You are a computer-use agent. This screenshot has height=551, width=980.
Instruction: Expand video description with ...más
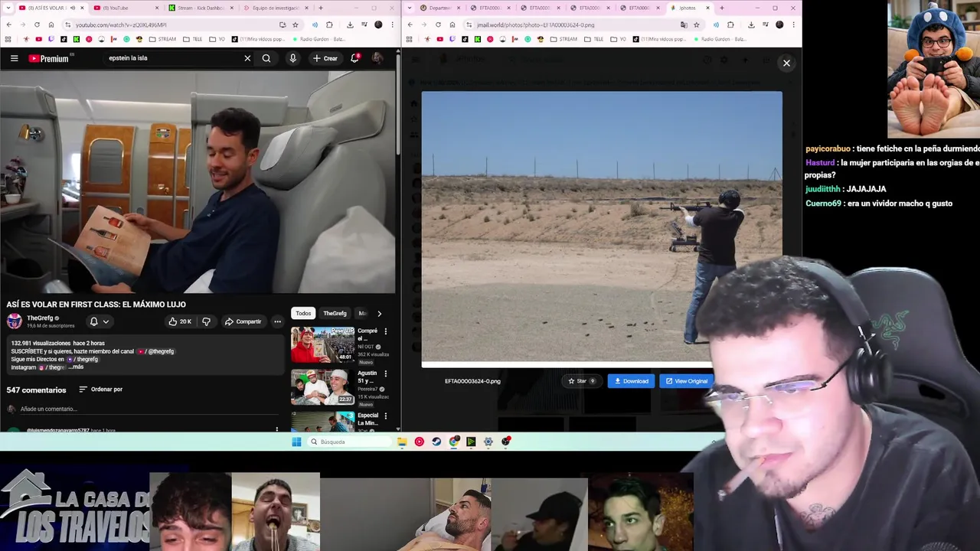pyautogui.click(x=77, y=367)
